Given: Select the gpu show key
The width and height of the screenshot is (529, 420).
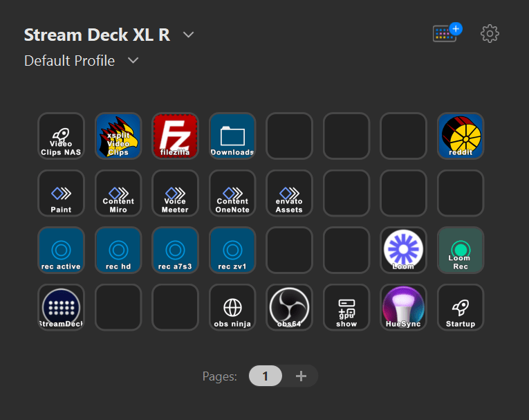Looking at the screenshot, I should click(346, 307).
